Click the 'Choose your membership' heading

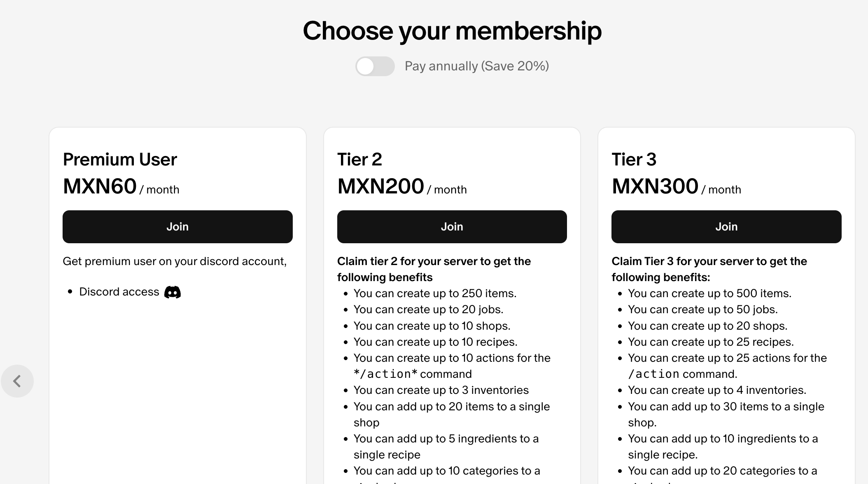(x=452, y=31)
